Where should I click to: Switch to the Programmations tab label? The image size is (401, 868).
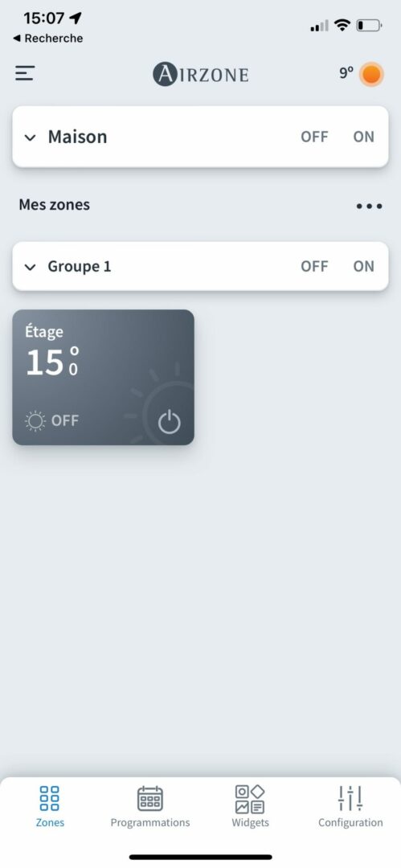point(150,823)
